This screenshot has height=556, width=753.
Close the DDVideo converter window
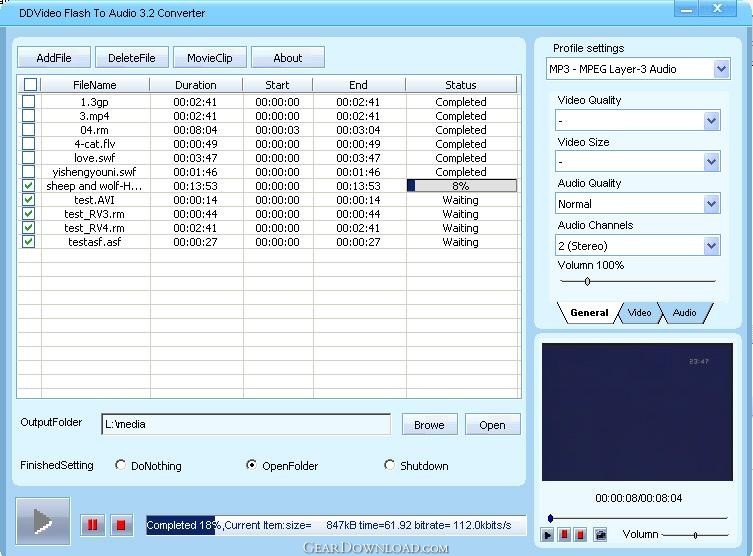tap(717, 9)
